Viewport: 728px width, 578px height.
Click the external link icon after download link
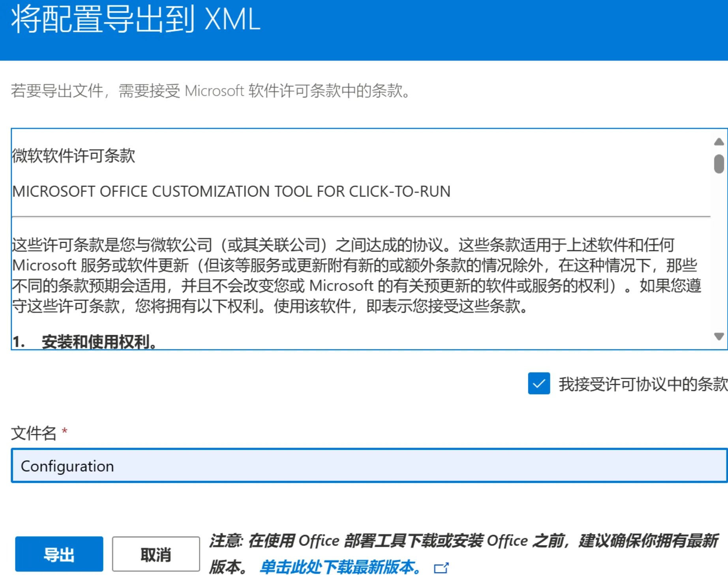[x=441, y=568]
